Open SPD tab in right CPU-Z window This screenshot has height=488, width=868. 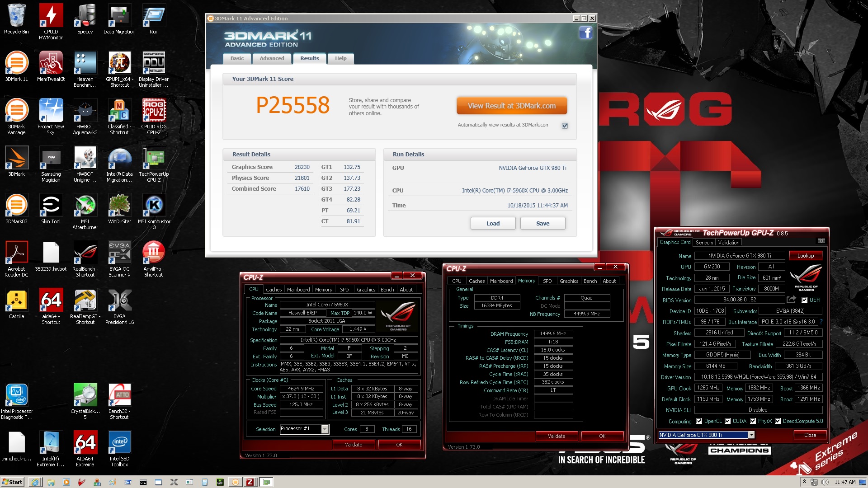click(x=547, y=281)
